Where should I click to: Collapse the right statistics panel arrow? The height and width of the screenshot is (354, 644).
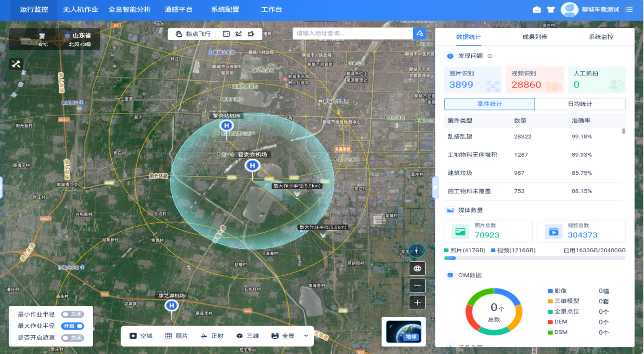coord(435,187)
